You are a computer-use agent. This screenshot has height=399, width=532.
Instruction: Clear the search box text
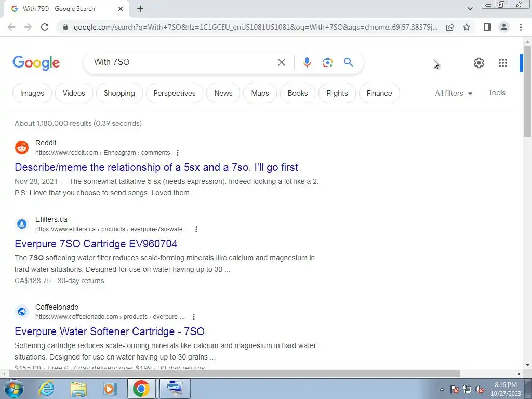click(x=281, y=62)
